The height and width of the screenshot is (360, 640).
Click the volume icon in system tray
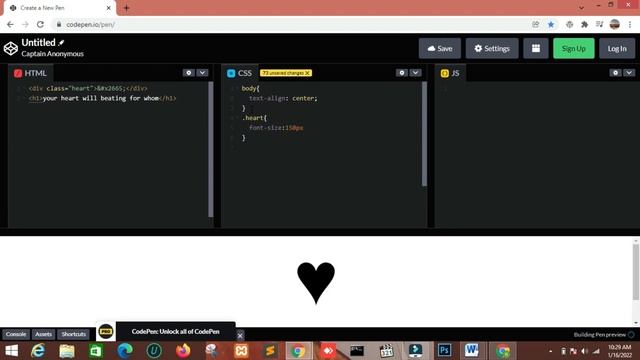(x=584, y=351)
